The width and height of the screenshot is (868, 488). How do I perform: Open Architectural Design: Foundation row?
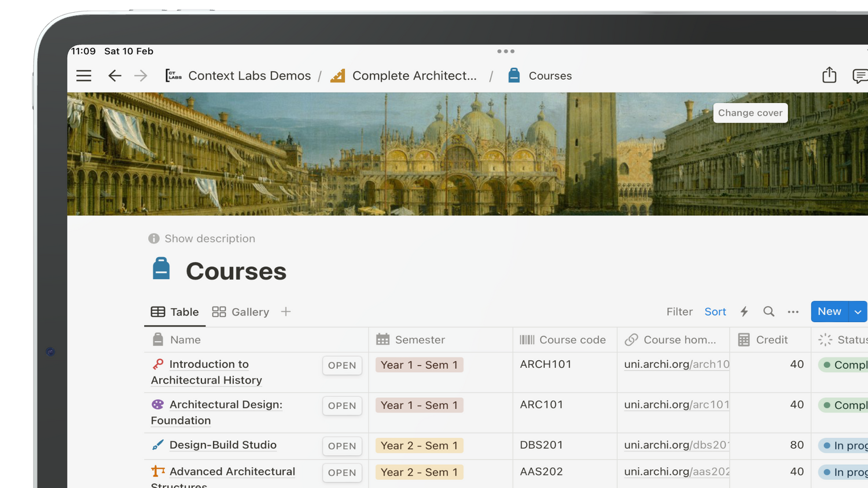click(x=342, y=406)
